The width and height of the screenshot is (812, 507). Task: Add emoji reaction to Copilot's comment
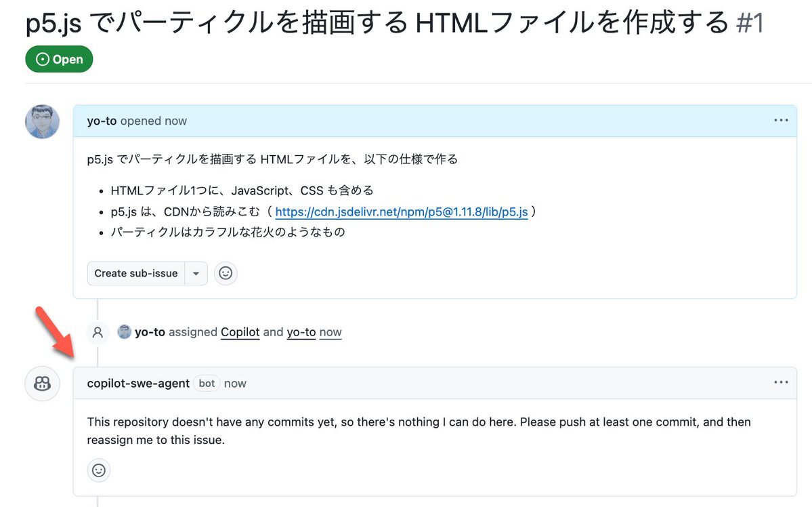[x=98, y=470]
